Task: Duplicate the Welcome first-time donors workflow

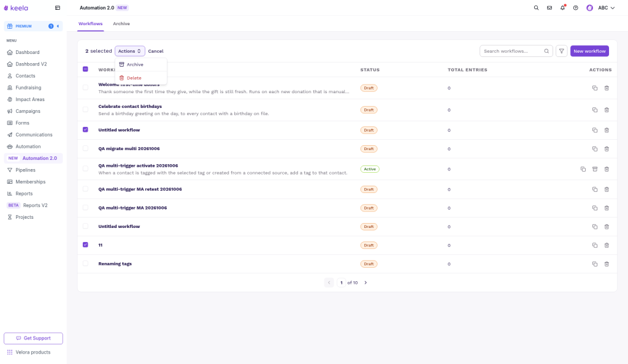Action: pyautogui.click(x=595, y=88)
